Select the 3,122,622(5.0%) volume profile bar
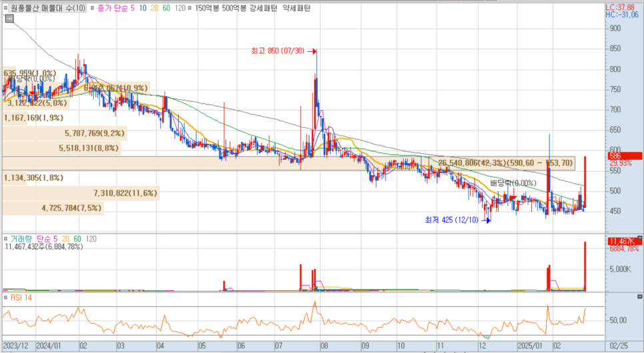This screenshot has width=644, height=353. coord(37,103)
